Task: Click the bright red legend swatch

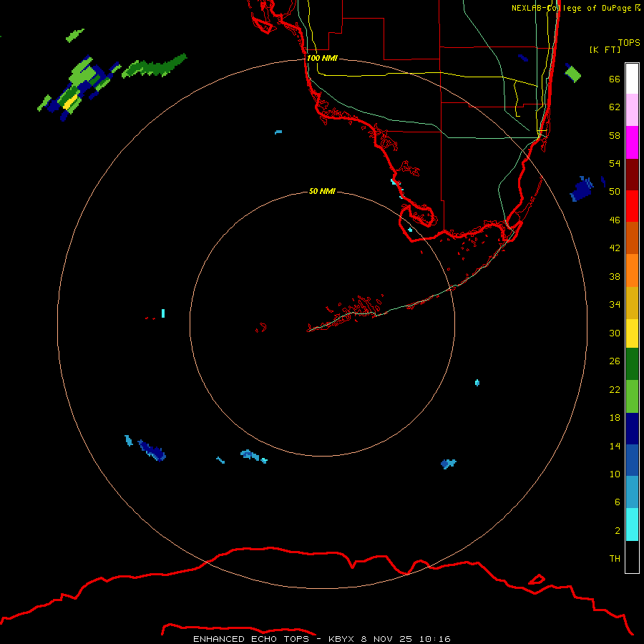Action: (632, 206)
